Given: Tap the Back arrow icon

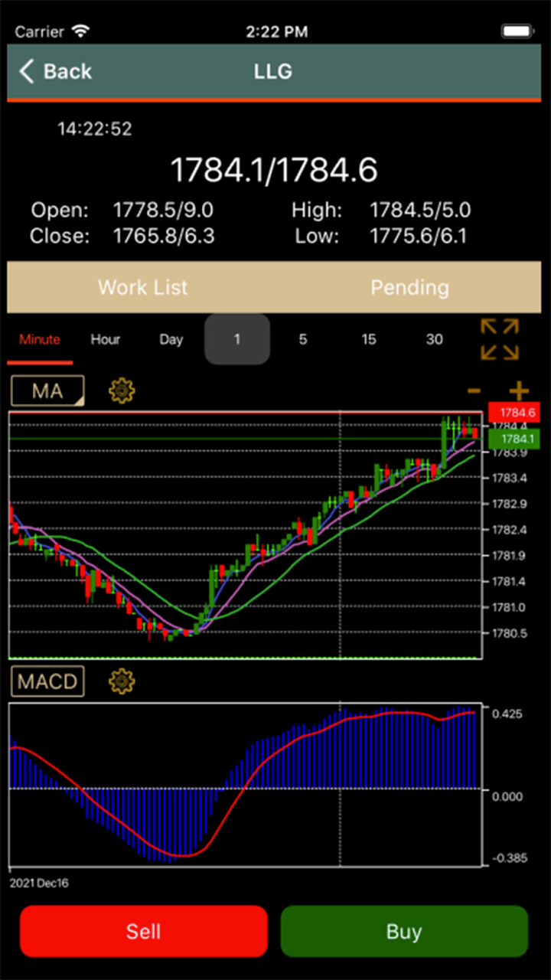Looking at the screenshot, I should coord(28,72).
